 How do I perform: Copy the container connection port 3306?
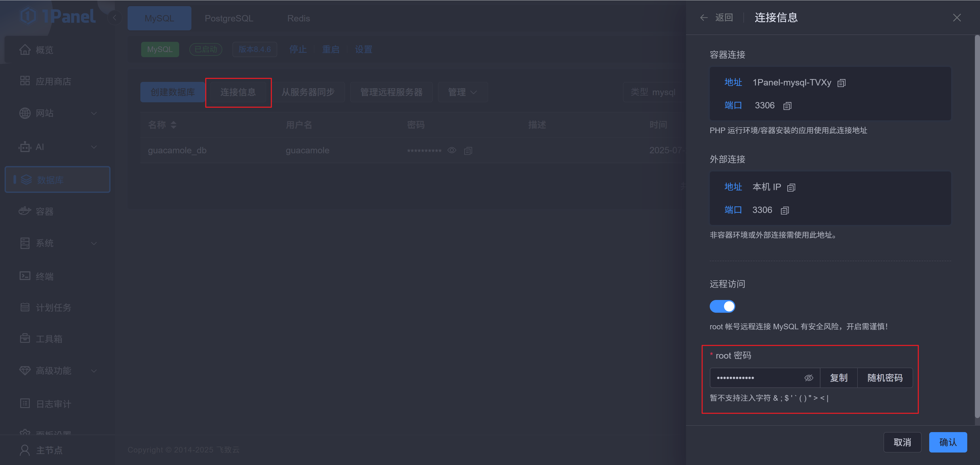tap(787, 106)
